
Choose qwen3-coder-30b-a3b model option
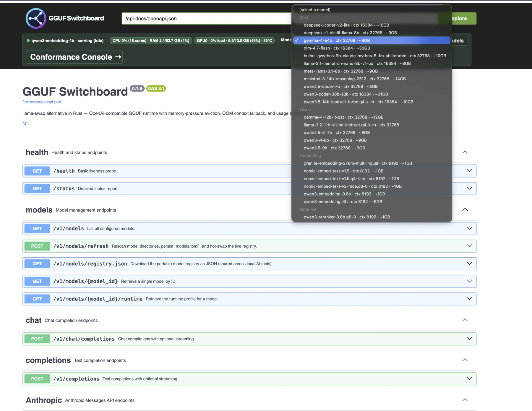372,94
